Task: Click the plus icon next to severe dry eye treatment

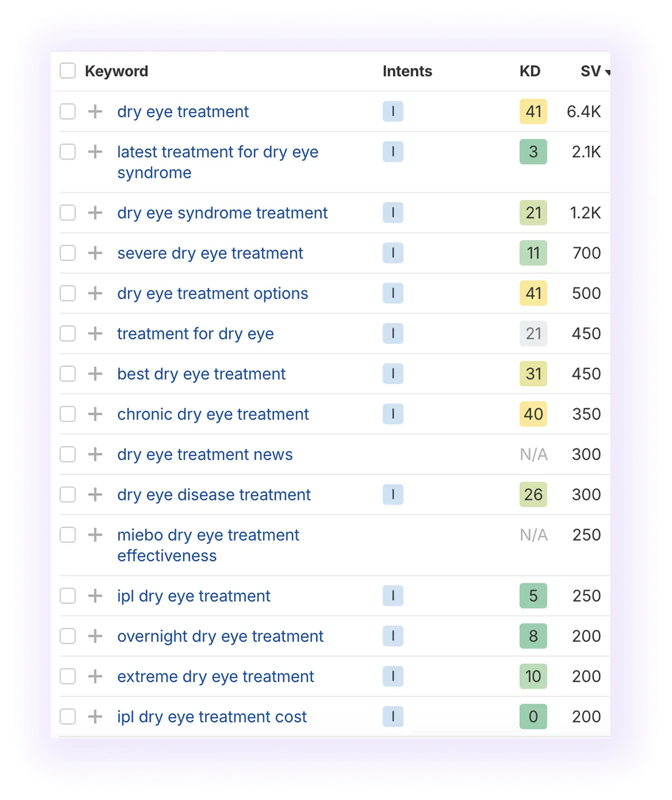Action: 96,253
